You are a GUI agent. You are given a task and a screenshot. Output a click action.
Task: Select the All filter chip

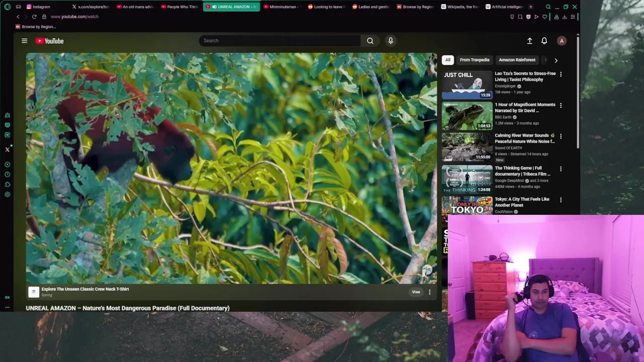[448, 60]
